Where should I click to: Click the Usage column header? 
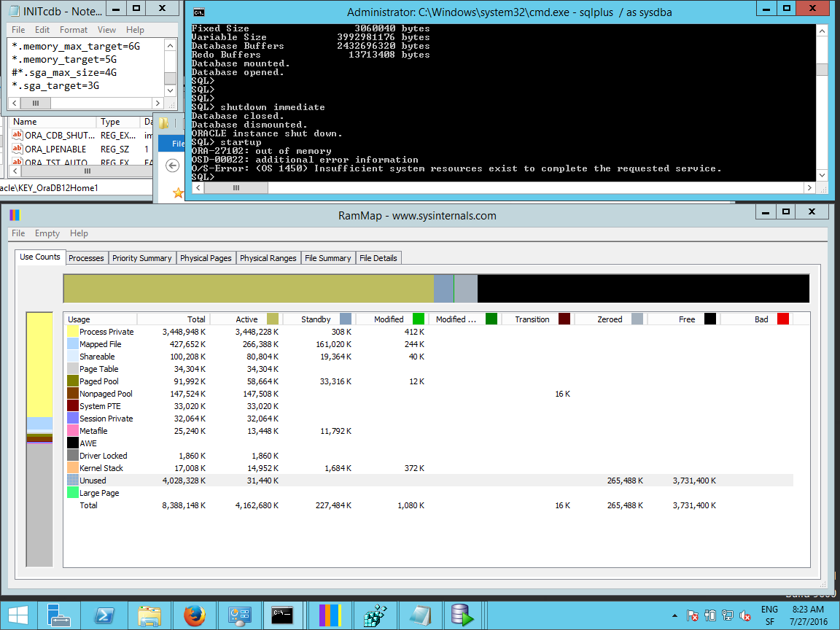coord(100,319)
